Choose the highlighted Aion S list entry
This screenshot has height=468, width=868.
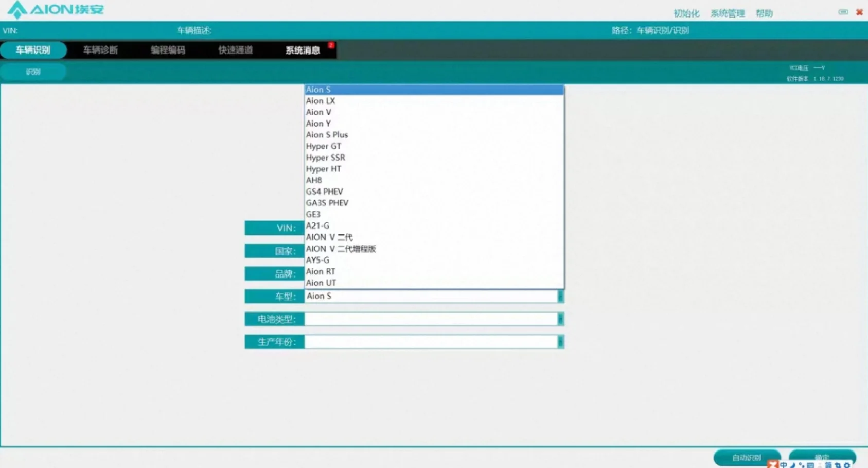coord(434,90)
